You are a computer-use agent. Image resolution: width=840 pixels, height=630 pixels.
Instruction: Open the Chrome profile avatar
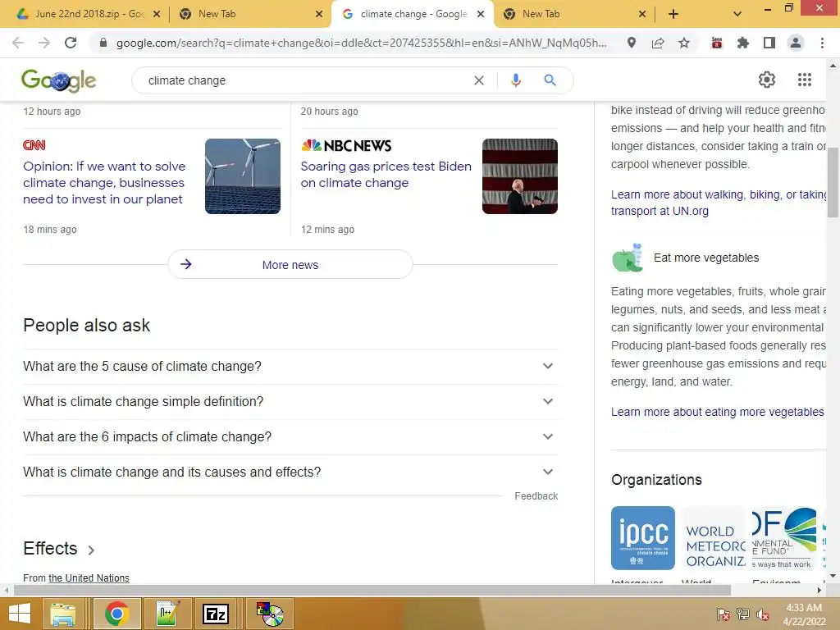coord(796,43)
